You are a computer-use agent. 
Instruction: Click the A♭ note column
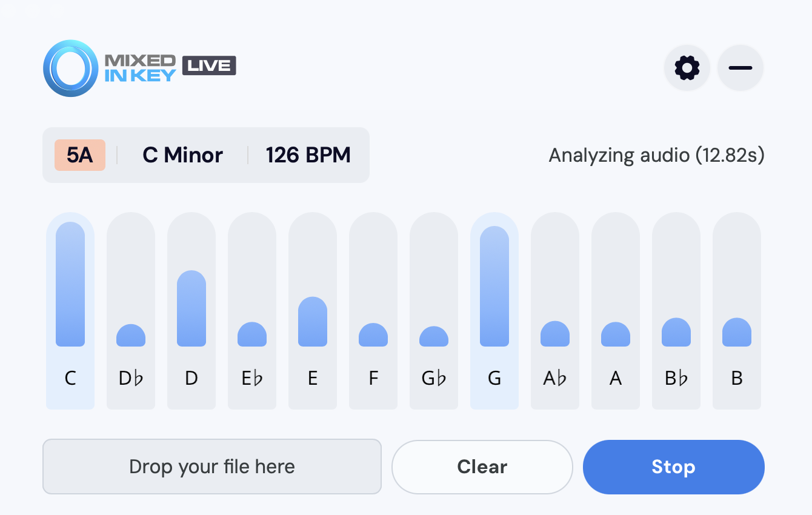pos(555,310)
